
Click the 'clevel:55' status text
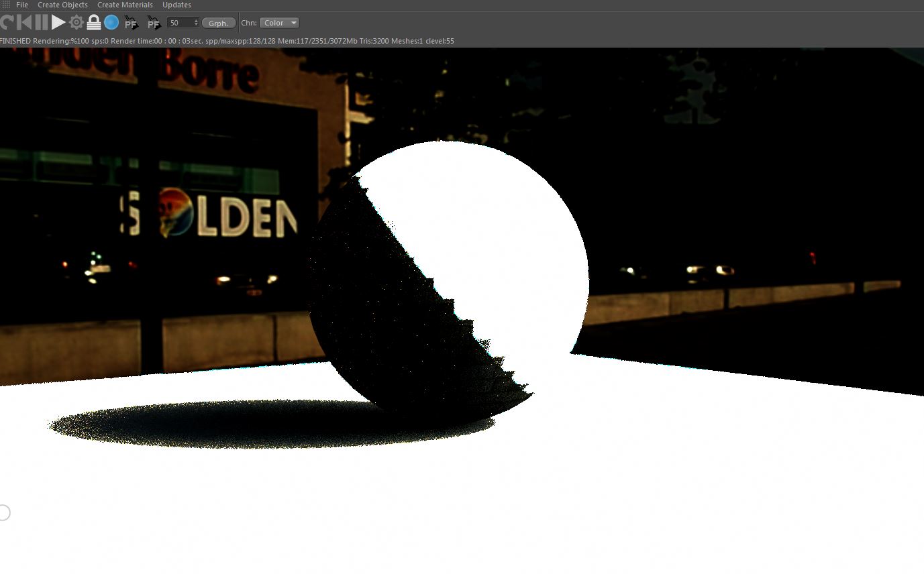tap(440, 41)
